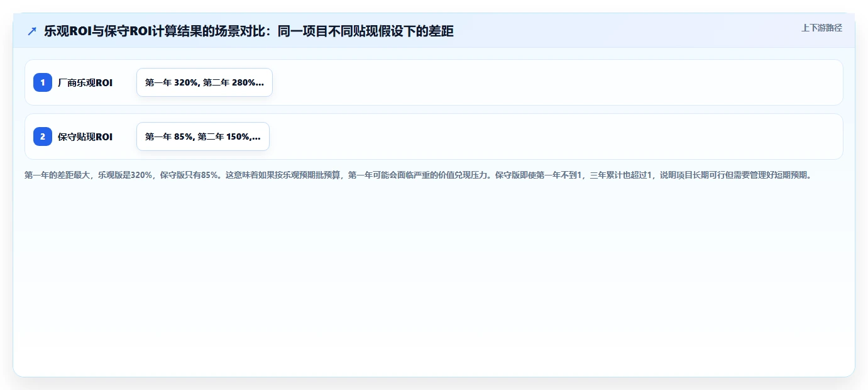Click the diagonal arrow icon beside the title
This screenshot has width=868, height=390.
coord(32,31)
